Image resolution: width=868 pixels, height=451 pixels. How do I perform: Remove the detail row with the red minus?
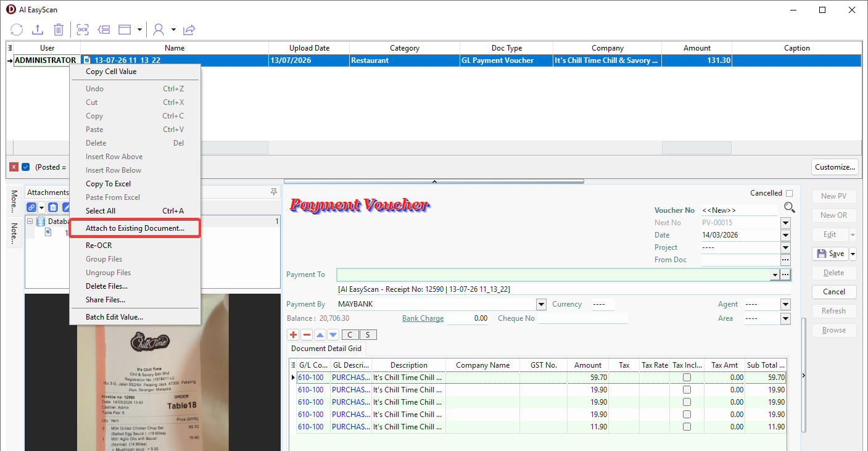pos(307,335)
